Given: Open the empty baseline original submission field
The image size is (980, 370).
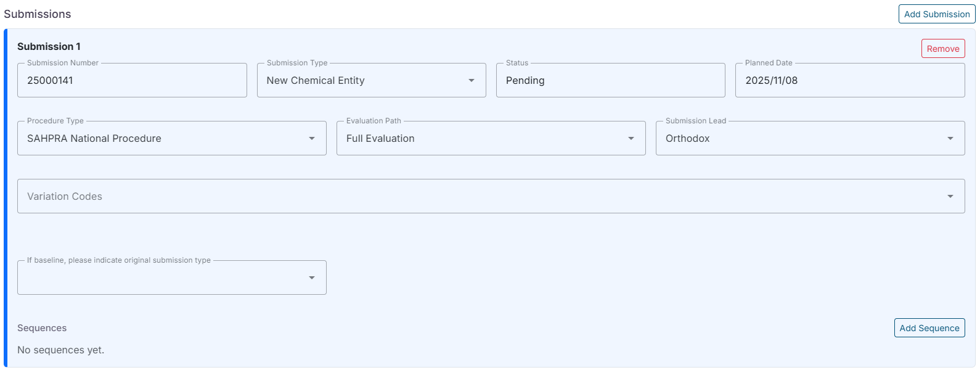Looking at the screenshot, I should pyautogui.click(x=160, y=278).
